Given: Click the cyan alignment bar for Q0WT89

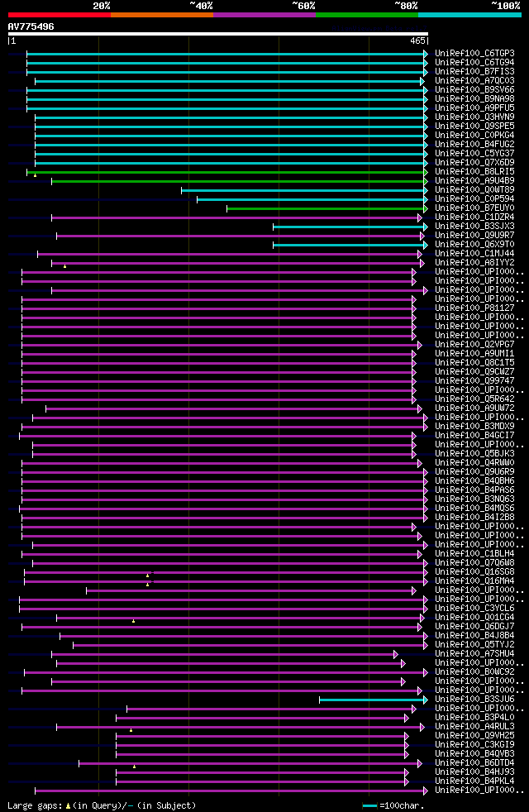Looking at the screenshot, I should 305,190.
